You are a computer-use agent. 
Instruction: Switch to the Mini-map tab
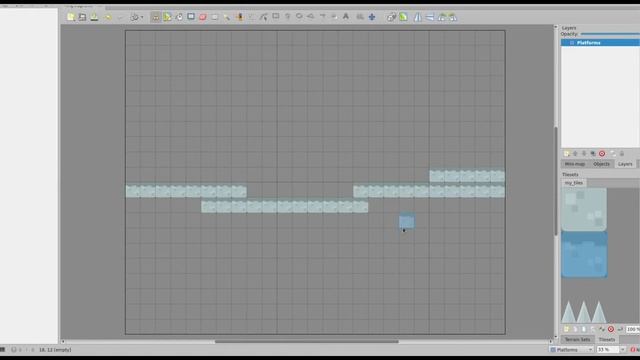click(x=575, y=164)
